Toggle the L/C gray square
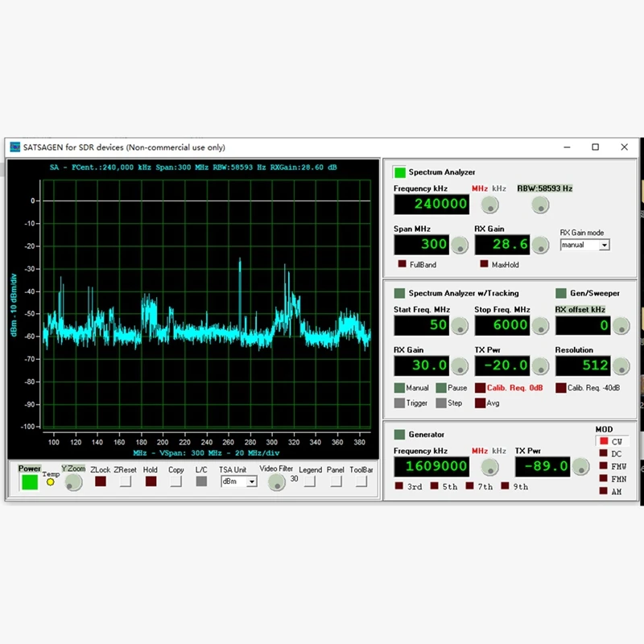 click(x=201, y=481)
